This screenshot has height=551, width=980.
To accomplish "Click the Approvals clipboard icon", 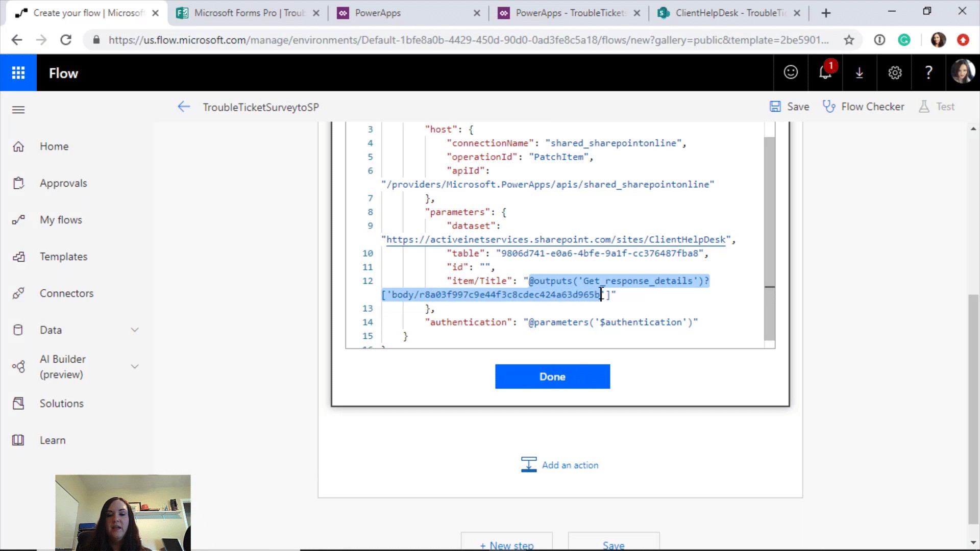I will pos(18,183).
